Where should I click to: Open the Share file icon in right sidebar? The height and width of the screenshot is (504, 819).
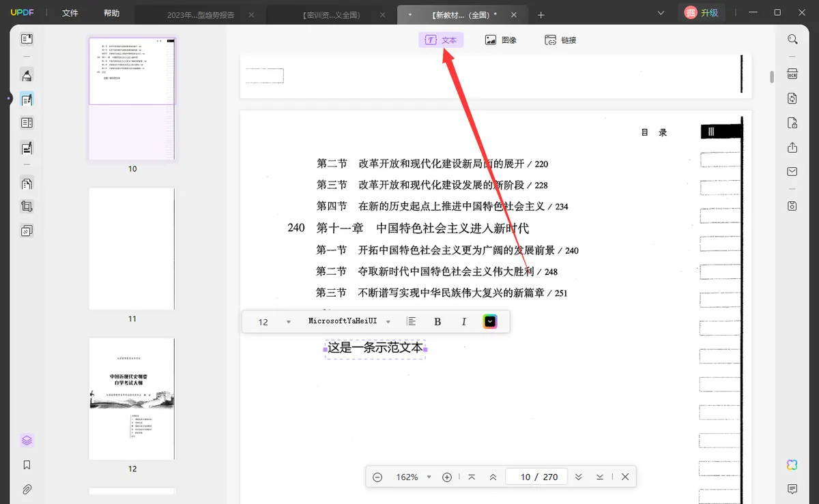pyautogui.click(x=792, y=147)
